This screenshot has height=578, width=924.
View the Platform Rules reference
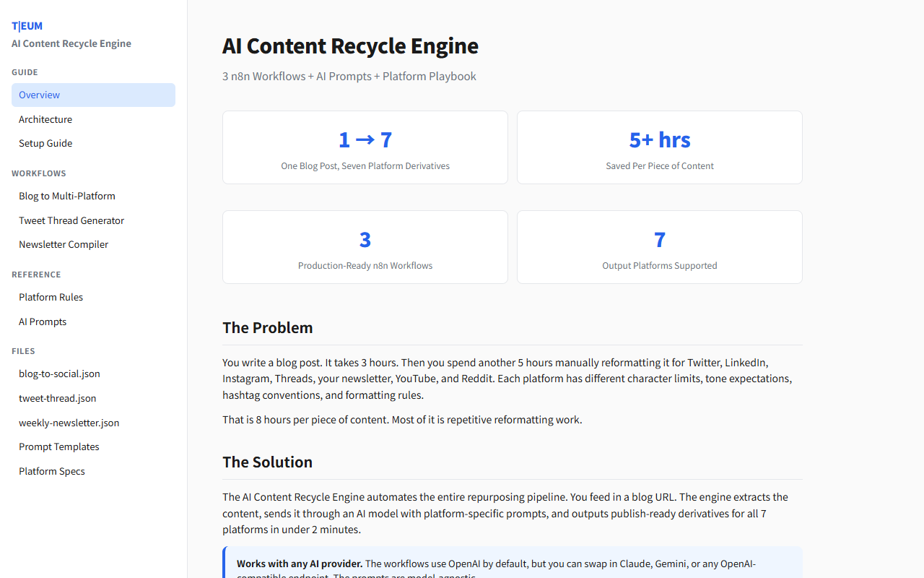coord(51,297)
